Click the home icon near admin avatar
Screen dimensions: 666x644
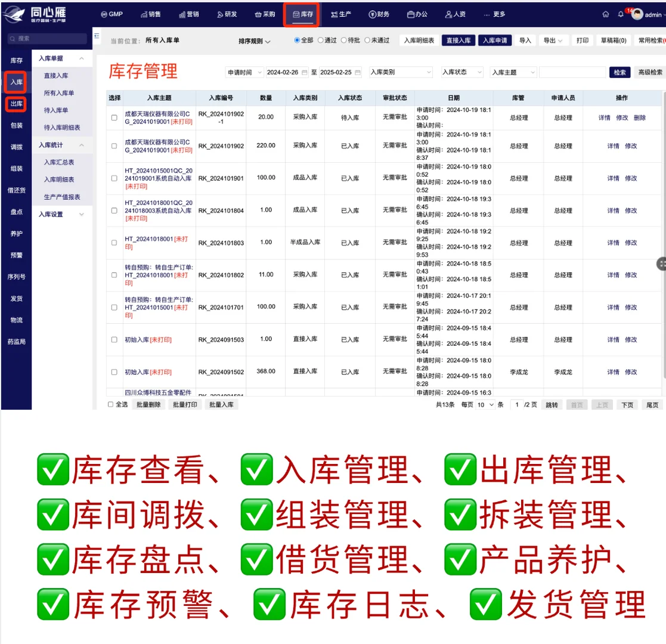[x=605, y=15]
